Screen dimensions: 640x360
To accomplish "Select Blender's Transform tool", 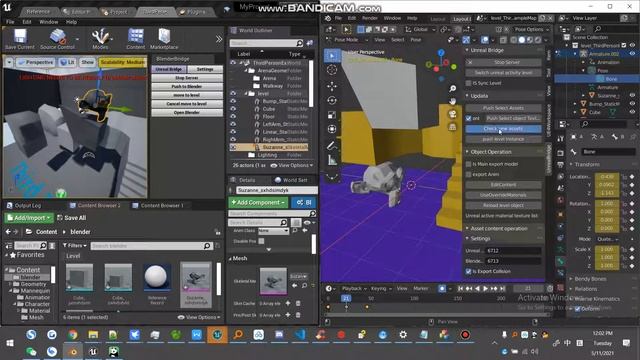I will click(332, 129).
